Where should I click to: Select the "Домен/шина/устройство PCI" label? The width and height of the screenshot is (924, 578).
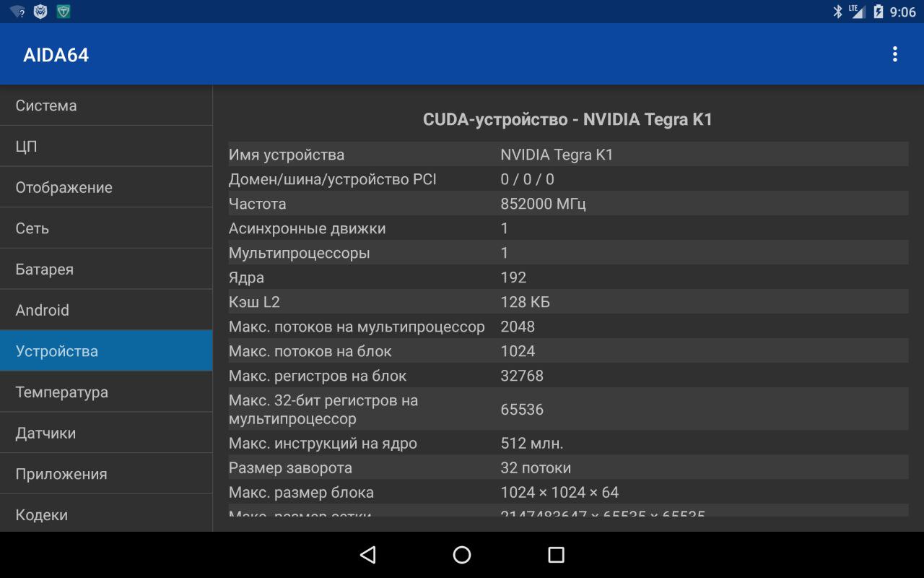click(333, 179)
